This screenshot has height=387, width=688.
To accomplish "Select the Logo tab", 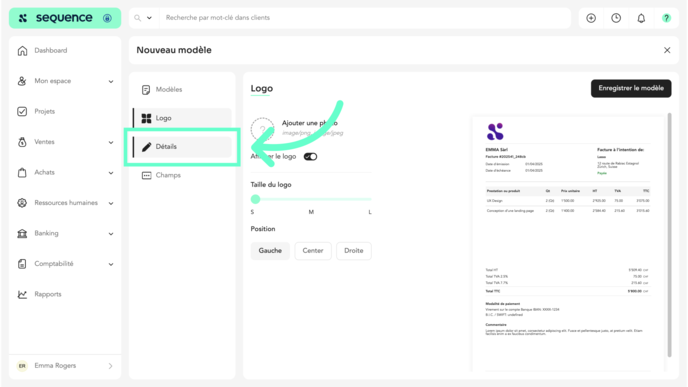I will click(x=182, y=118).
